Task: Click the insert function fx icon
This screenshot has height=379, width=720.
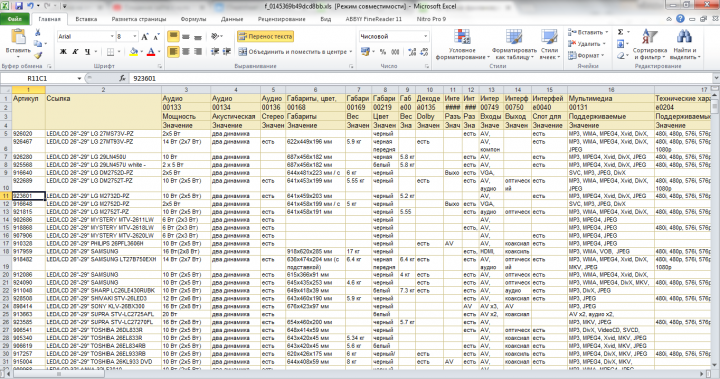Action: pos(122,79)
